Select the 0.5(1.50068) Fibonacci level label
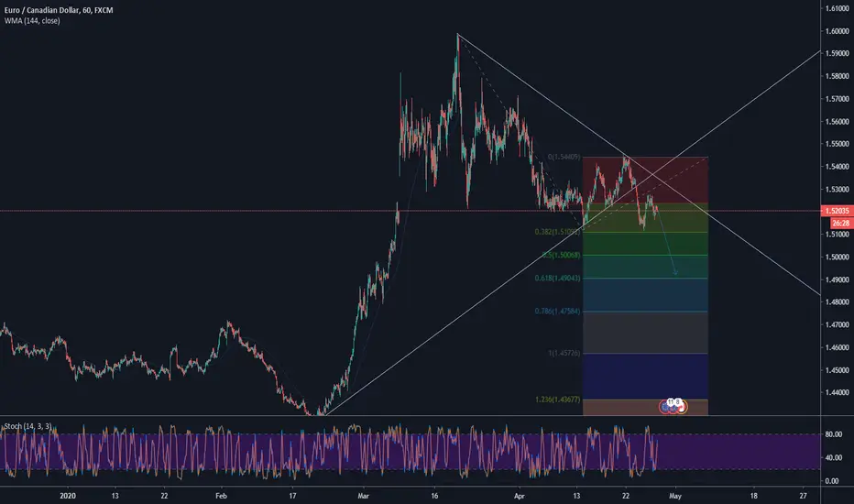The height and width of the screenshot is (504, 854). click(562, 255)
